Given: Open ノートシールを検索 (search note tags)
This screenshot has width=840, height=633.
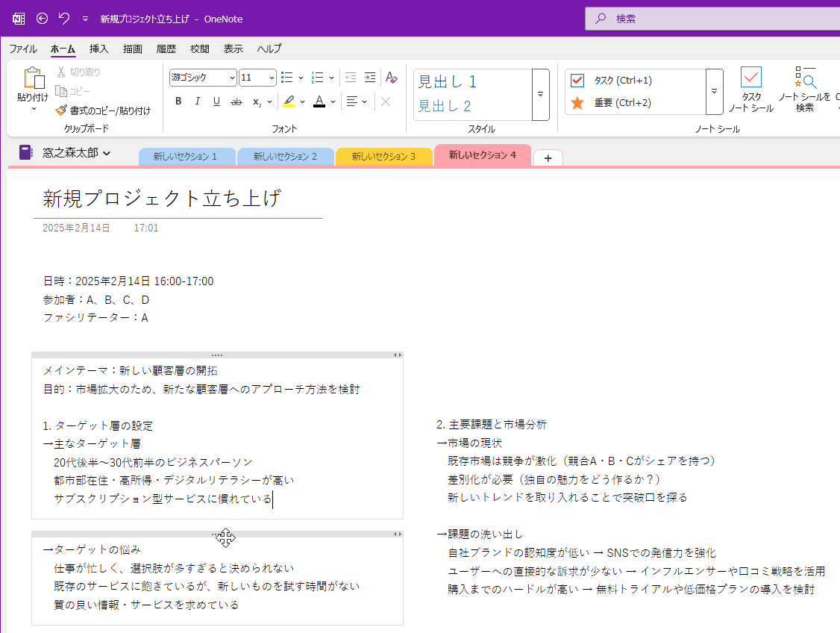Looking at the screenshot, I should click(x=806, y=87).
